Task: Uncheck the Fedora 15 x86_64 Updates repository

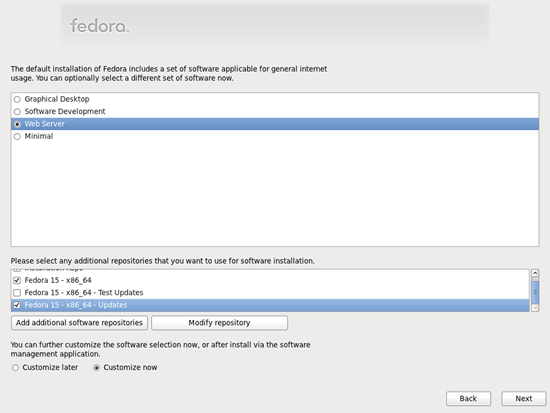Action: click(17, 305)
